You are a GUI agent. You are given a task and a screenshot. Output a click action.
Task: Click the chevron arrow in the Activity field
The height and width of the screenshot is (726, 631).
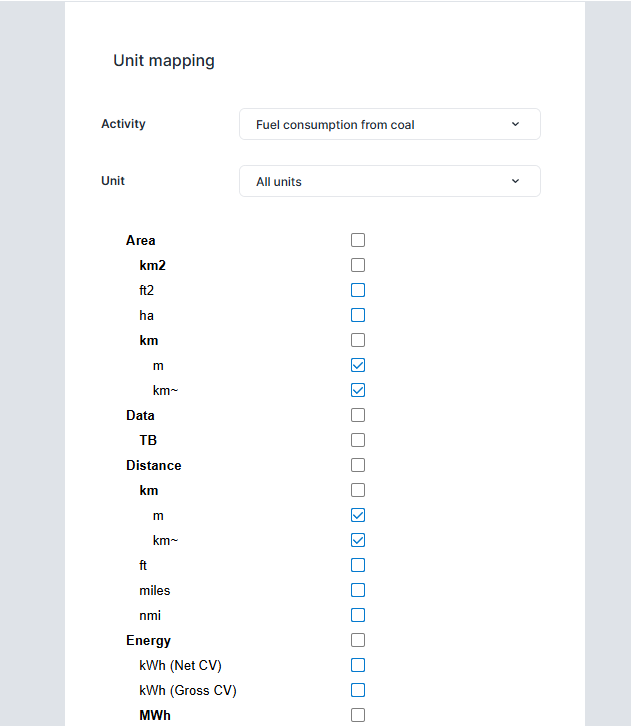click(515, 124)
